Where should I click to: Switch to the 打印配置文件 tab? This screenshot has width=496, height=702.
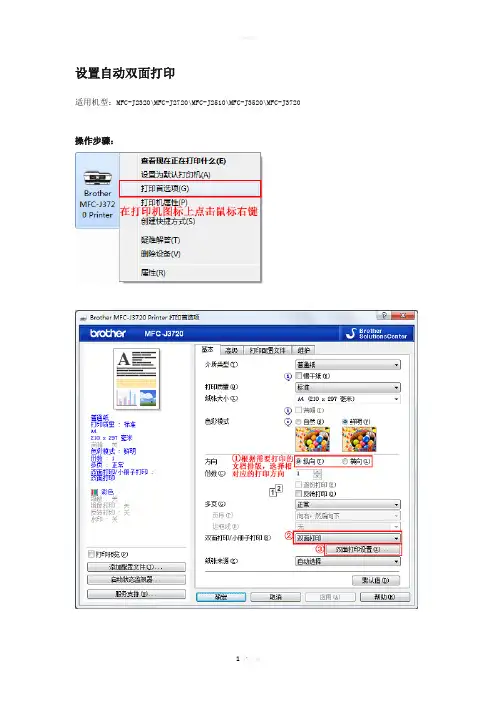pyautogui.click(x=267, y=351)
